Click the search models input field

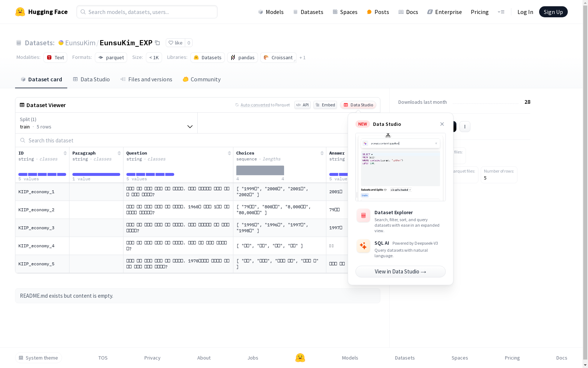point(147,12)
